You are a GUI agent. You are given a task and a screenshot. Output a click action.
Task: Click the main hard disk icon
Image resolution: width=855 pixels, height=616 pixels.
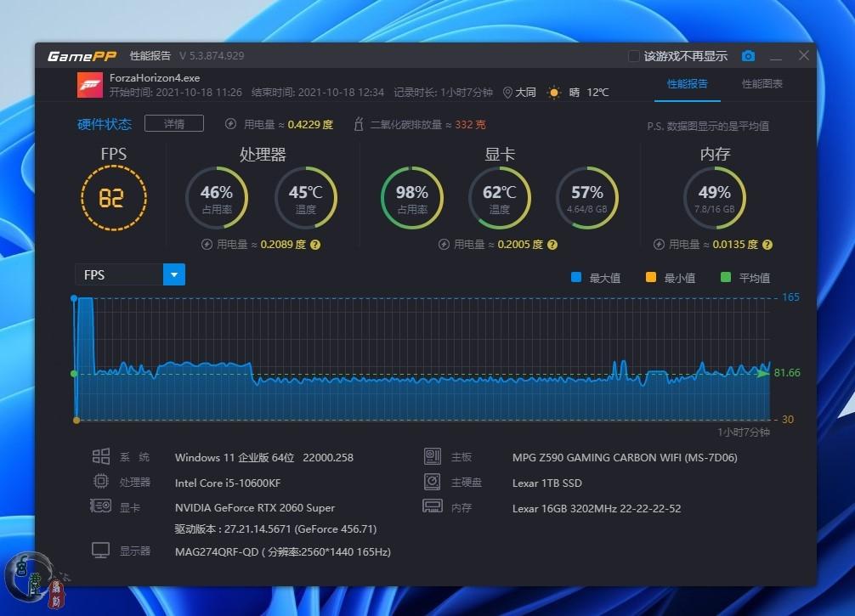433,482
